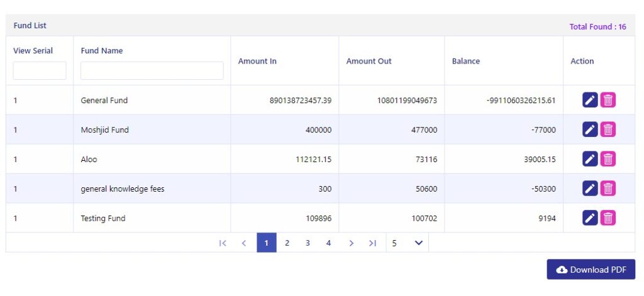Delete the General Fund entry
The width and height of the screenshot is (644, 296).
(608, 100)
